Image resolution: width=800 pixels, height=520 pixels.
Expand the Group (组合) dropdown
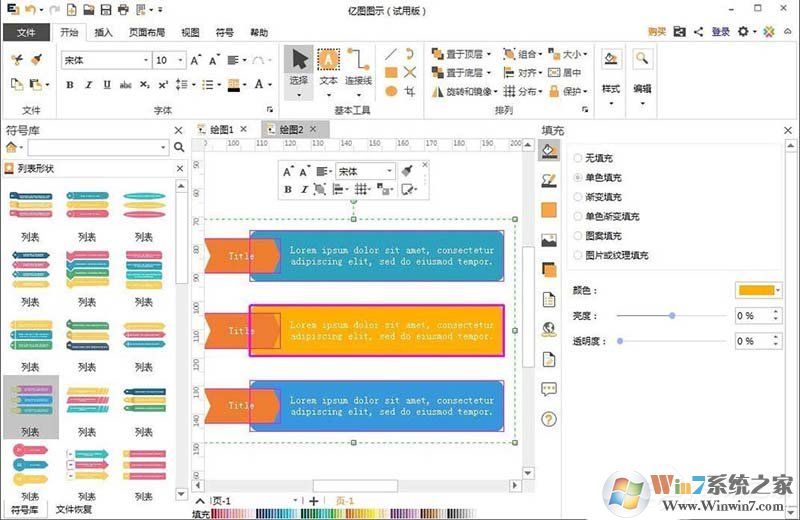pos(540,54)
